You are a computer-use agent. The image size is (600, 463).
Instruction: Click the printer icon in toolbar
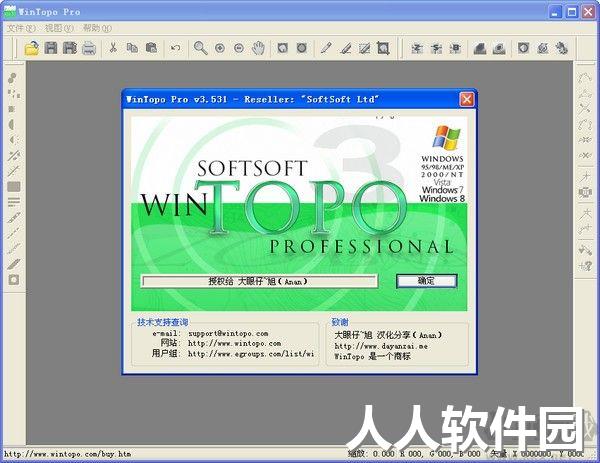pos(89,48)
